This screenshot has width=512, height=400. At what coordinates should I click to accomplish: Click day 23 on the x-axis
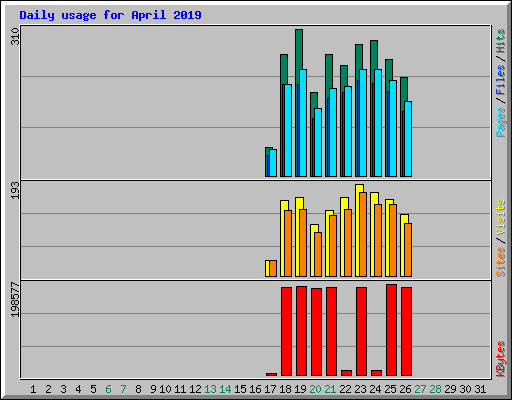360,389
